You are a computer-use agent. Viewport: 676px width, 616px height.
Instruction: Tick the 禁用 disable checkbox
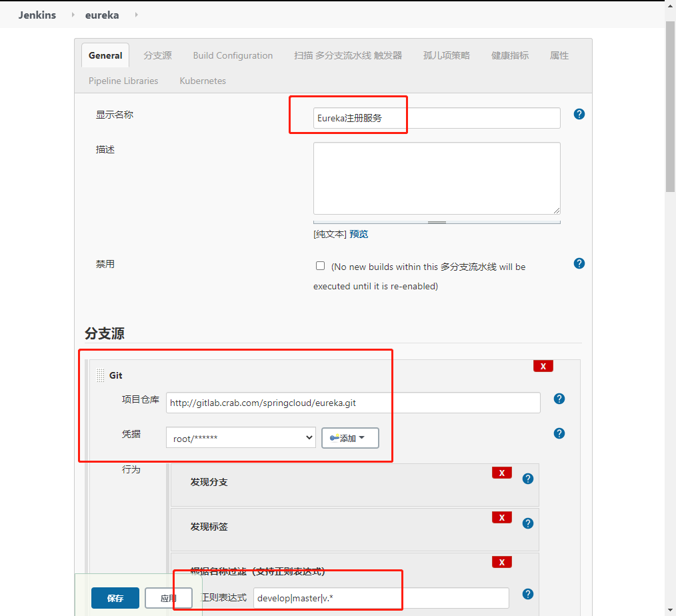pyautogui.click(x=320, y=265)
